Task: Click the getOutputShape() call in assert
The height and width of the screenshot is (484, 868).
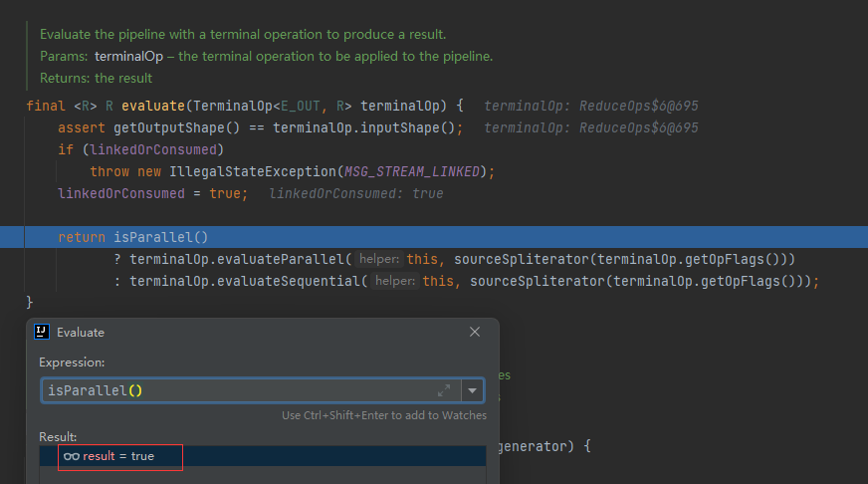Action: pos(175,127)
